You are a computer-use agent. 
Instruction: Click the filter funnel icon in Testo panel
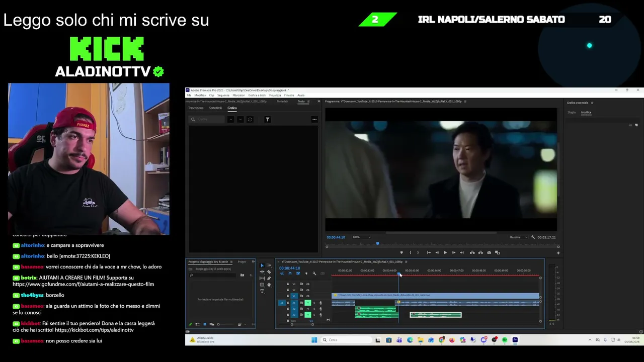268,119
